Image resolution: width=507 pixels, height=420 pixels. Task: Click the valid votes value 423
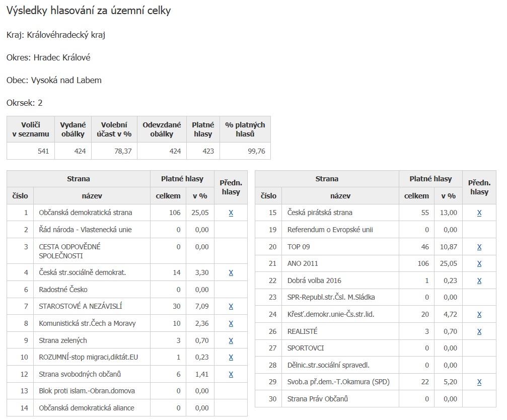coord(208,151)
